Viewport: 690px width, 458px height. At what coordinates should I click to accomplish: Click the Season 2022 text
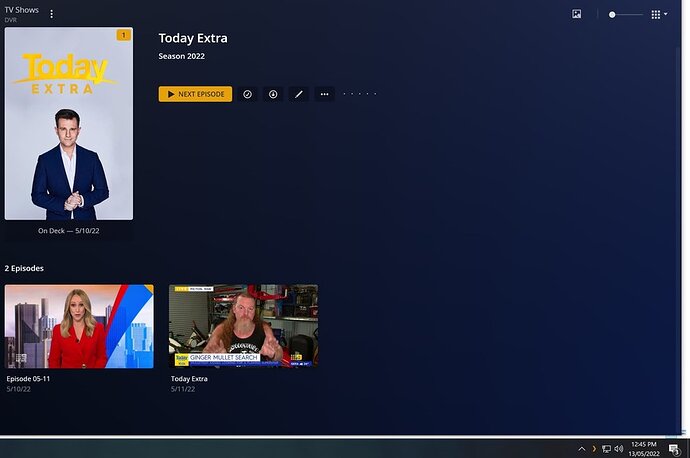point(182,56)
